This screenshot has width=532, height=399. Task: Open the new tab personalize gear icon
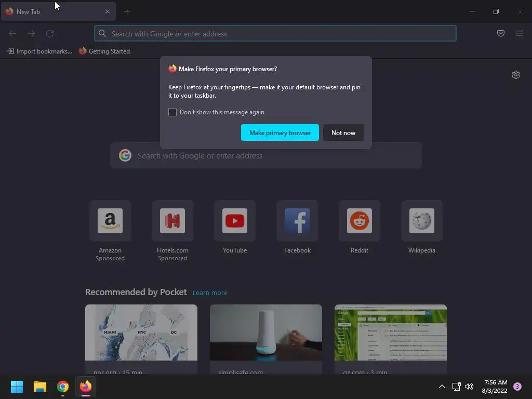[x=516, y=75]
